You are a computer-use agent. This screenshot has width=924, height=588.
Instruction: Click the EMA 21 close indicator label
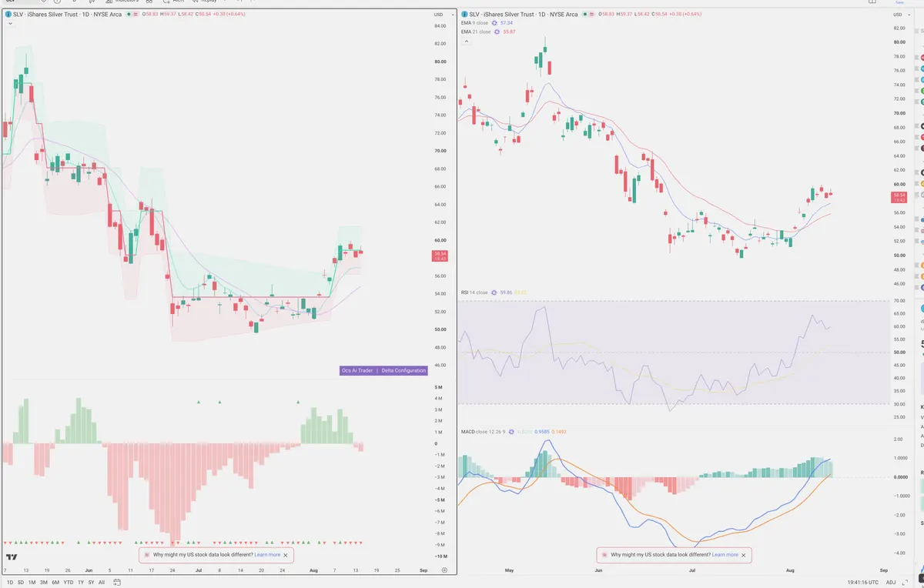coord(476,32)
